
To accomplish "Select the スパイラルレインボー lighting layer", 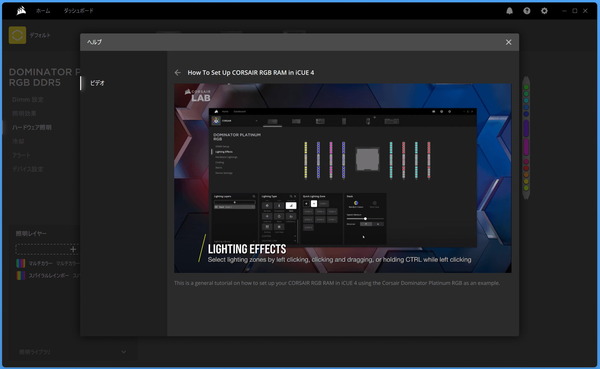I will point(48,276).
